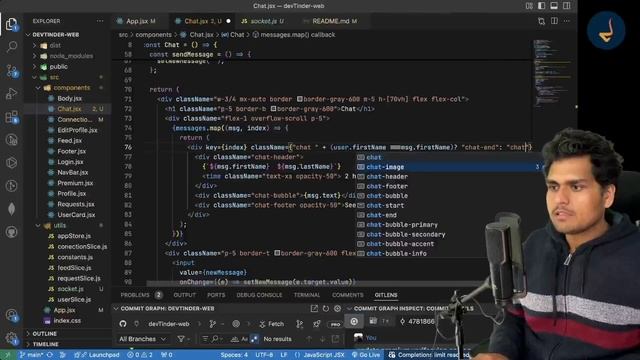Refresh the commit graph
This screenshot has width=640, height=360.
click(326, 309)
